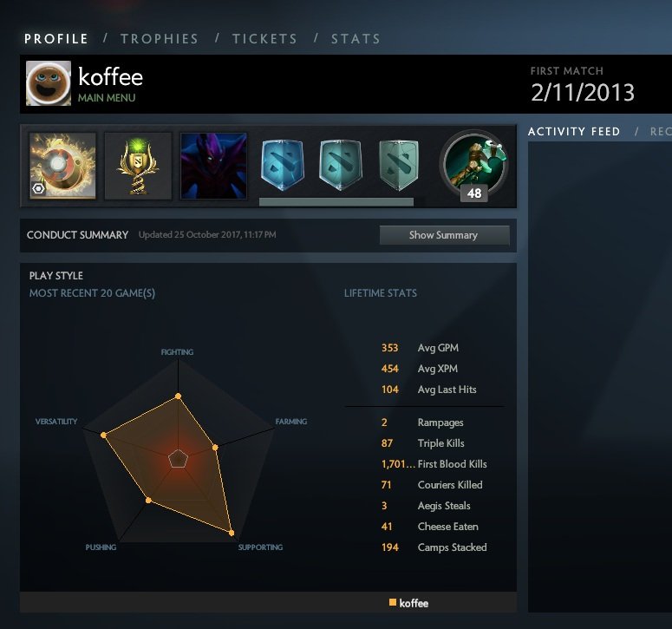Switch to the Trophies tab
The height and width of the screenshot is (629, 672).
(160, 39)
